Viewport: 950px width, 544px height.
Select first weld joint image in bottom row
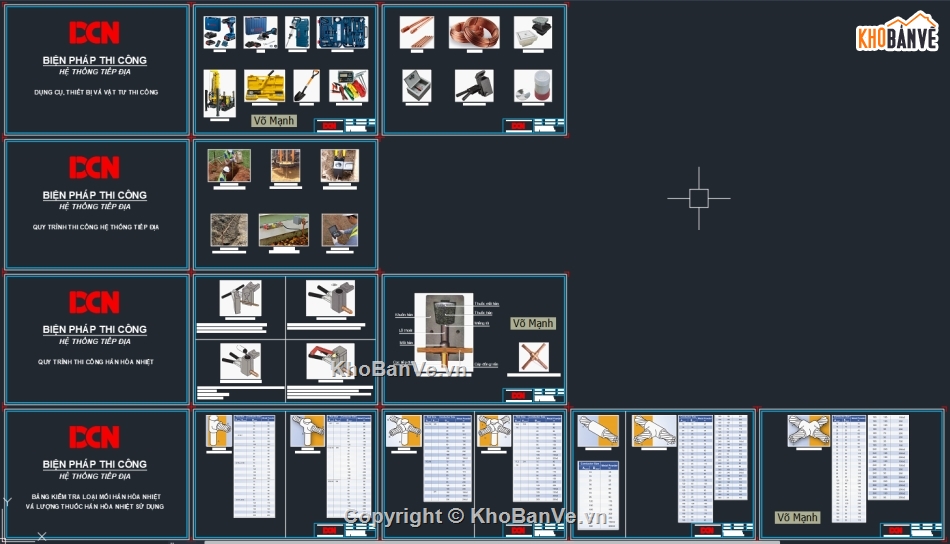point(219,431)
